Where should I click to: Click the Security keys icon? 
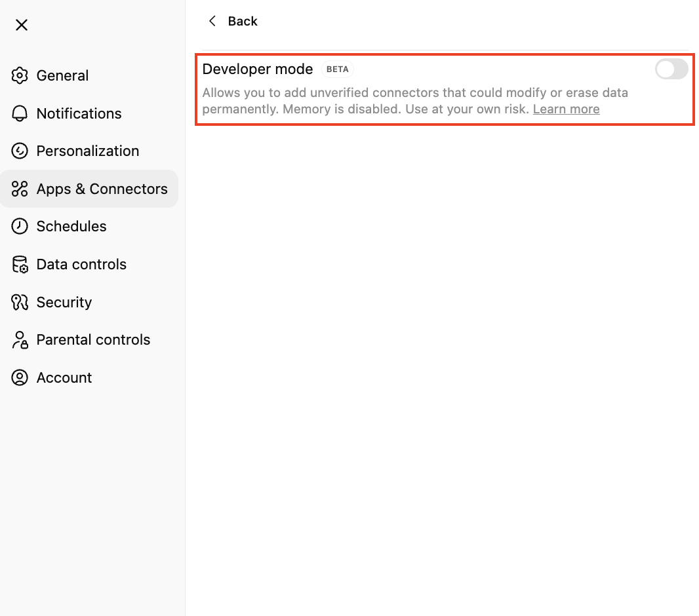tap(20, 302)
